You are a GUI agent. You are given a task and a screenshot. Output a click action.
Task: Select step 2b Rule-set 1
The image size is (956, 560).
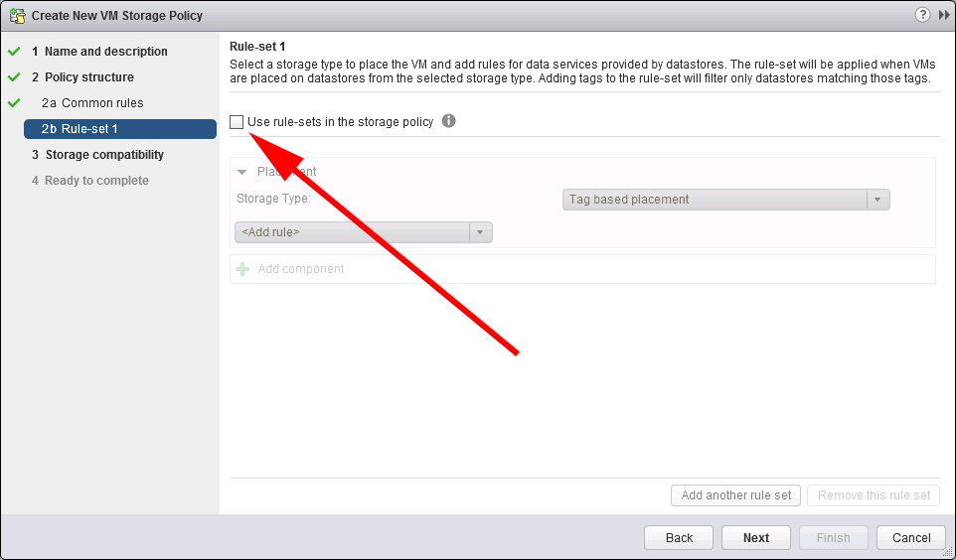(x=120, y=128)
